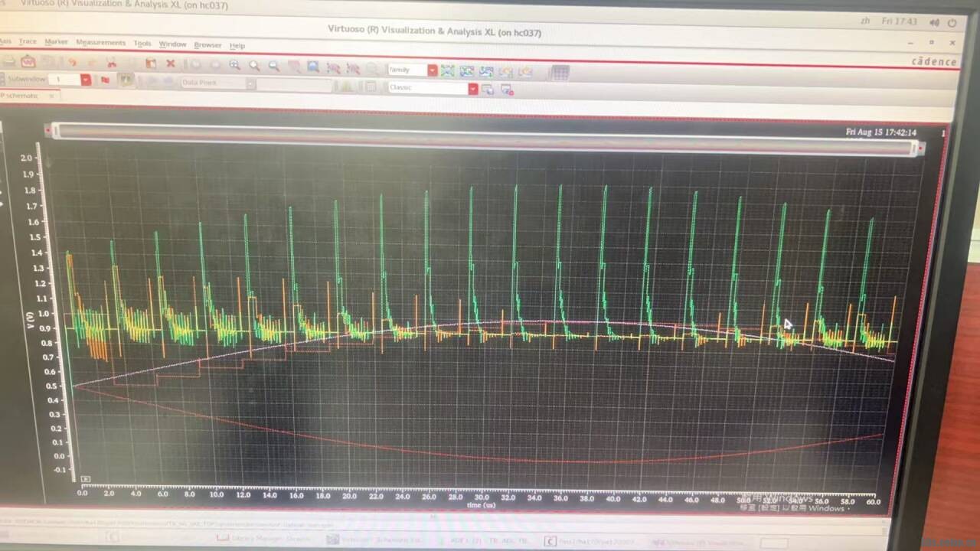Image resolution: width=980 pixels, height=551 pixels.
Task: Click the power icon in system tray
Action: coord(952,23)
